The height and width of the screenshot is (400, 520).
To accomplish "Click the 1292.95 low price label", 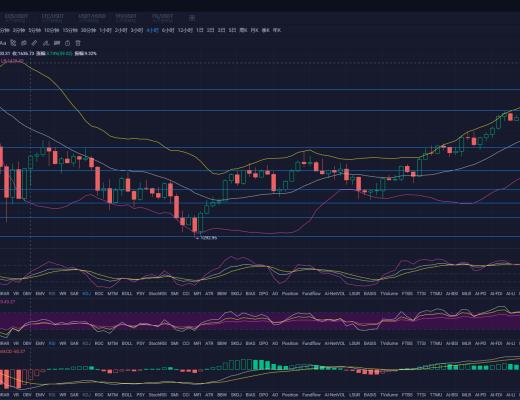I will [209, 238].
